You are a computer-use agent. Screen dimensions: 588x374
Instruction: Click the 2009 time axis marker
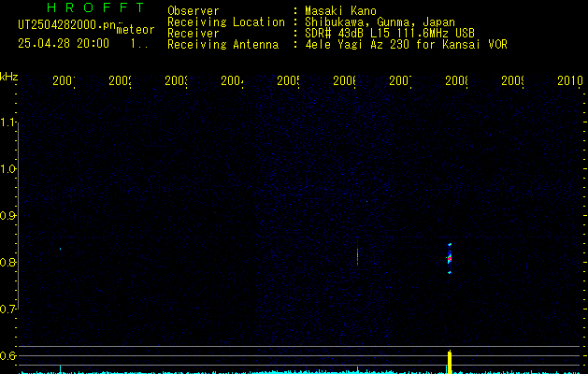[x=512, y=80]
